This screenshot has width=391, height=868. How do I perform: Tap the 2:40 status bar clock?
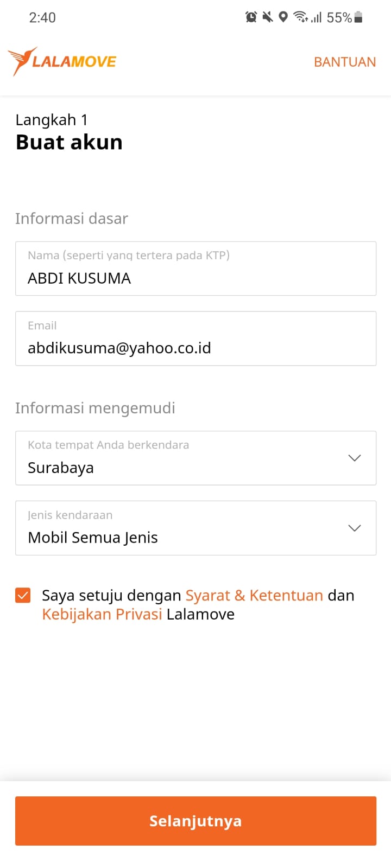point(42,17)
